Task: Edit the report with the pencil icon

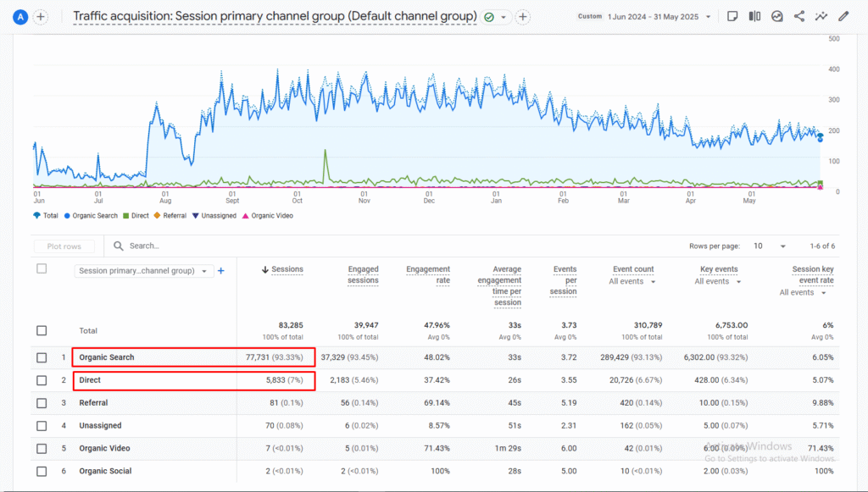Action: (x=843, y=17)
